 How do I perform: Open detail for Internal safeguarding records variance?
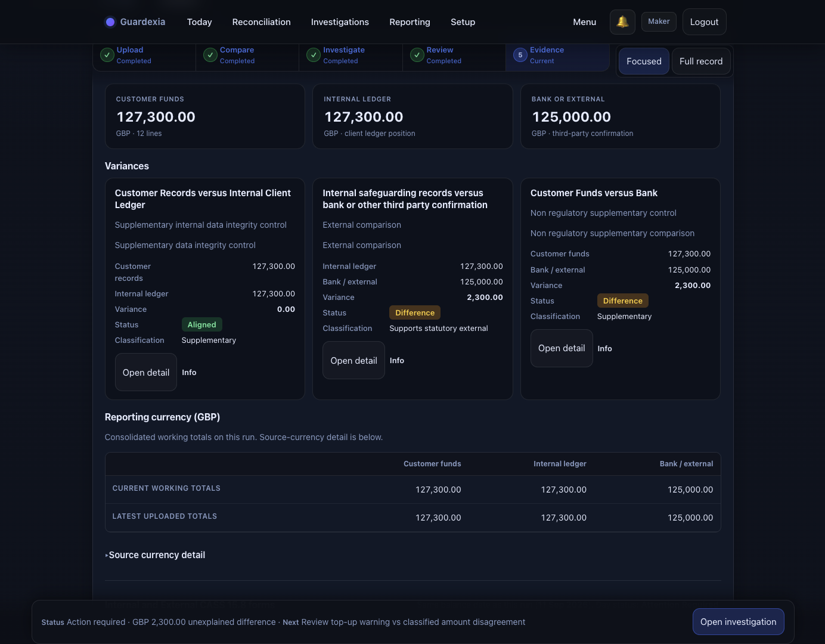(353, 360)
